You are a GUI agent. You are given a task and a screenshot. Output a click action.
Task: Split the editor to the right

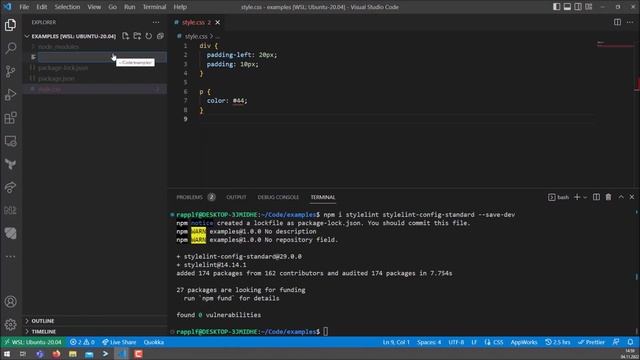pos(617,22)
